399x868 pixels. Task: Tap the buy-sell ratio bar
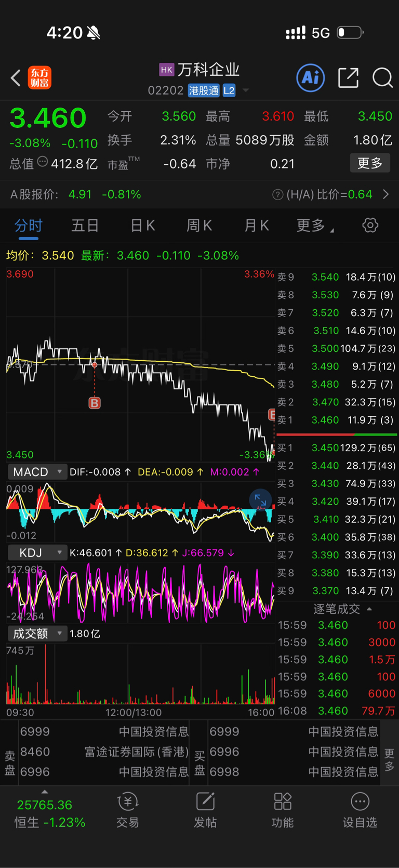tap(337, 434)
